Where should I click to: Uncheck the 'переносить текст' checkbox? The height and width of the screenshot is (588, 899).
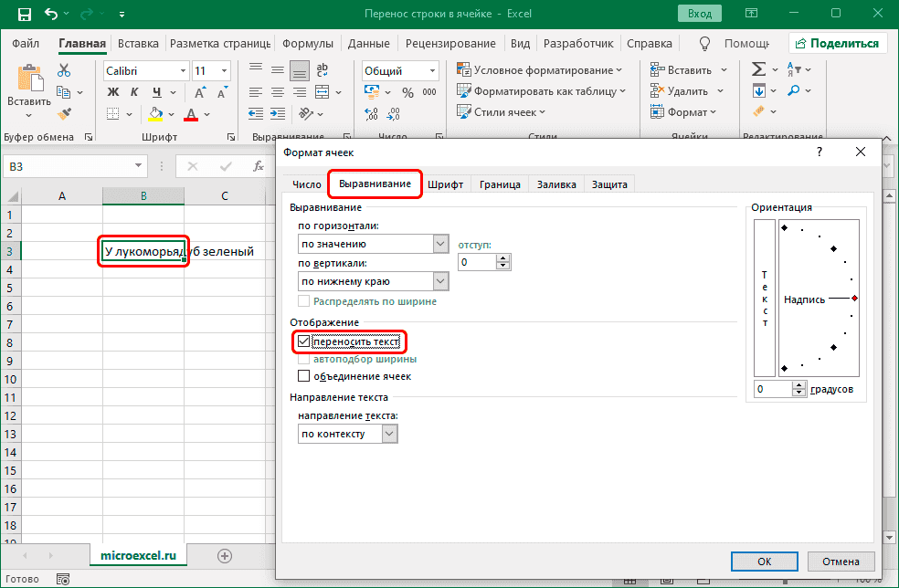304,341
